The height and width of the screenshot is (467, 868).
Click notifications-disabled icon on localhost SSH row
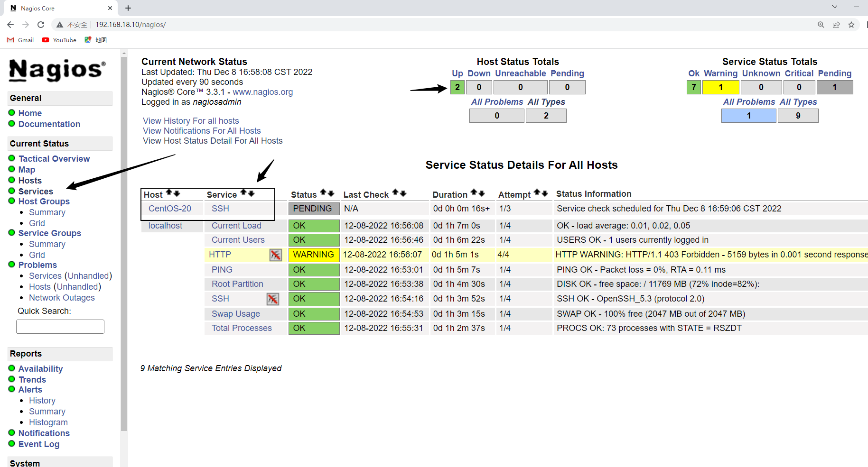272,299
